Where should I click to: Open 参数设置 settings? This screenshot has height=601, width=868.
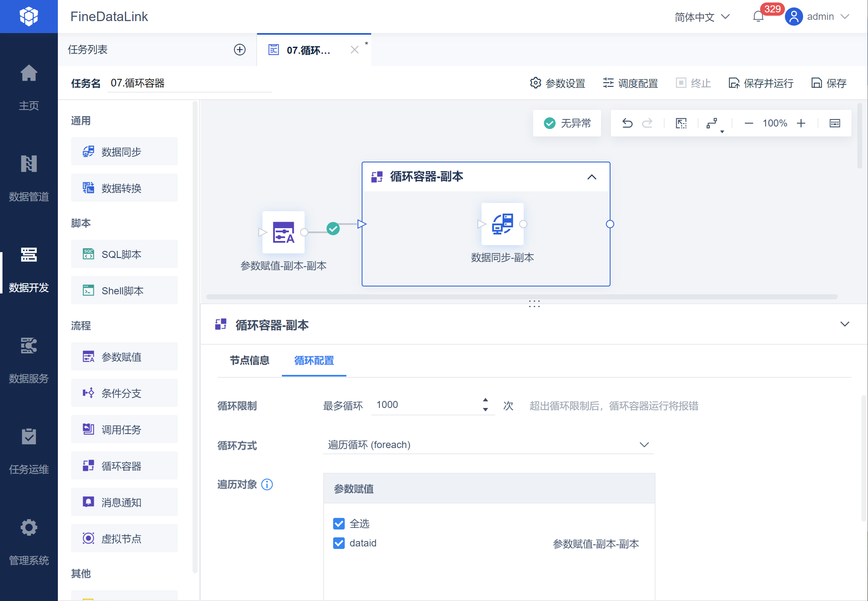pos(558,83)
